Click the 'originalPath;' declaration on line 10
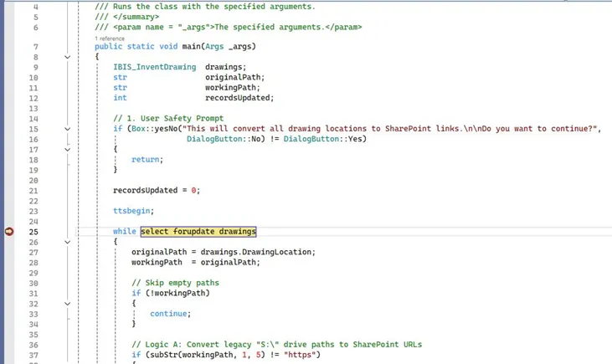The height and width of the screenshot is (364, 612). click(x=235, y=77)
